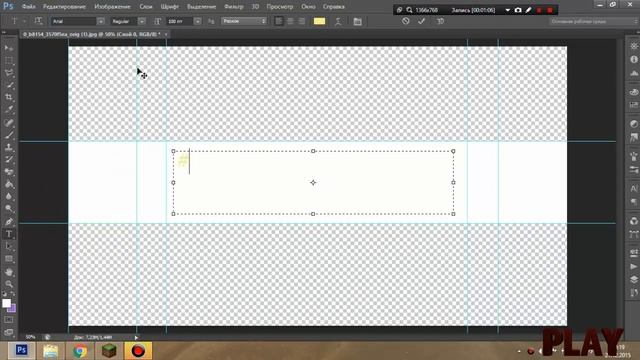Select the Eyedropper tool

point(9,110)
